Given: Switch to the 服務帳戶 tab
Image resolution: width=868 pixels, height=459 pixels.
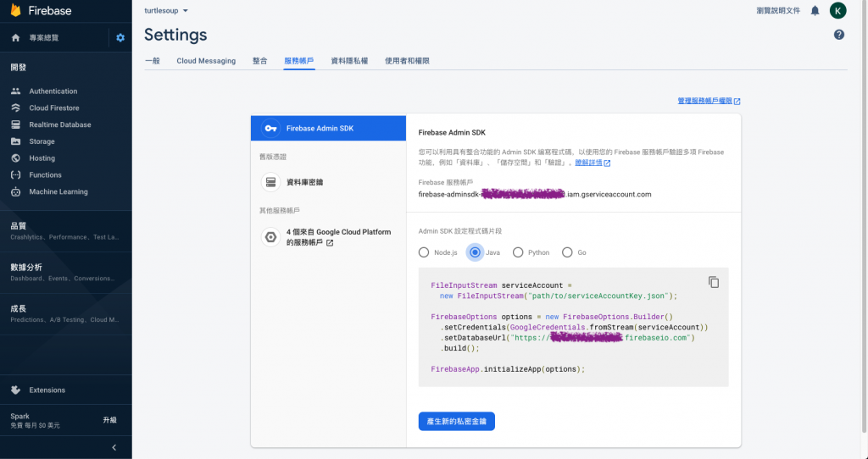Looking at the screenshot, I should (299, 61).
